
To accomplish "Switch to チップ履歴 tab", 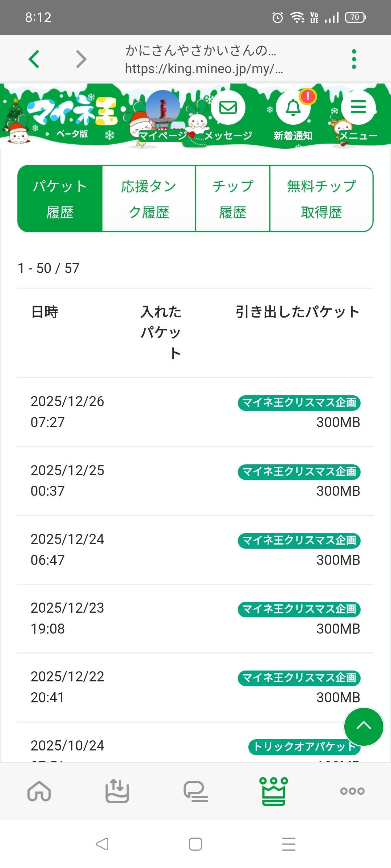I will click(233, 199).
